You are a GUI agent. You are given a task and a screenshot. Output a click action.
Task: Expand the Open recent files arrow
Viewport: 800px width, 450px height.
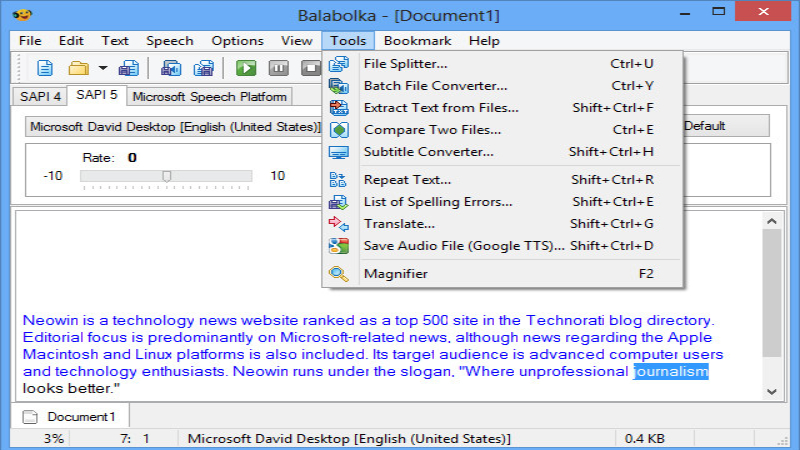coord(103,68)
